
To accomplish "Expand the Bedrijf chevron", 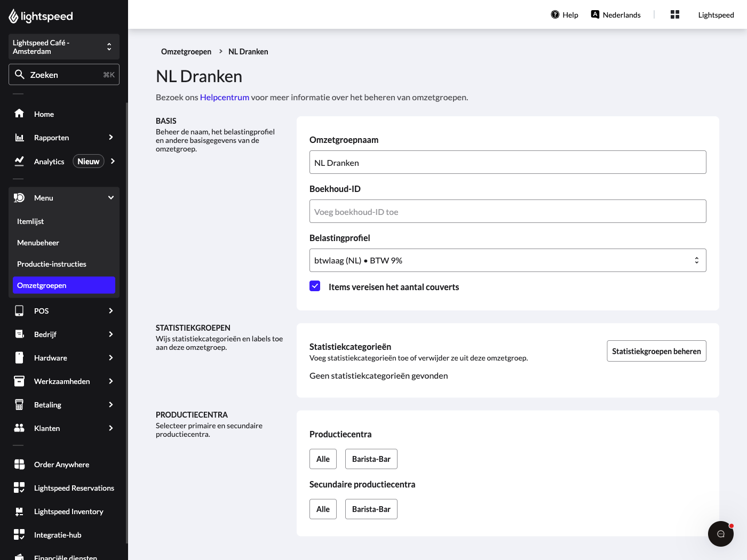I will tap(111, 334).
